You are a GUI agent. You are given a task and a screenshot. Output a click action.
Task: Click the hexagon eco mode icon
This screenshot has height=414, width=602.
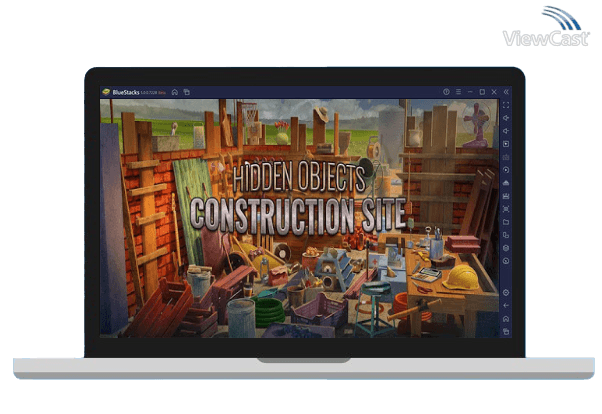[x=506, y=248]
